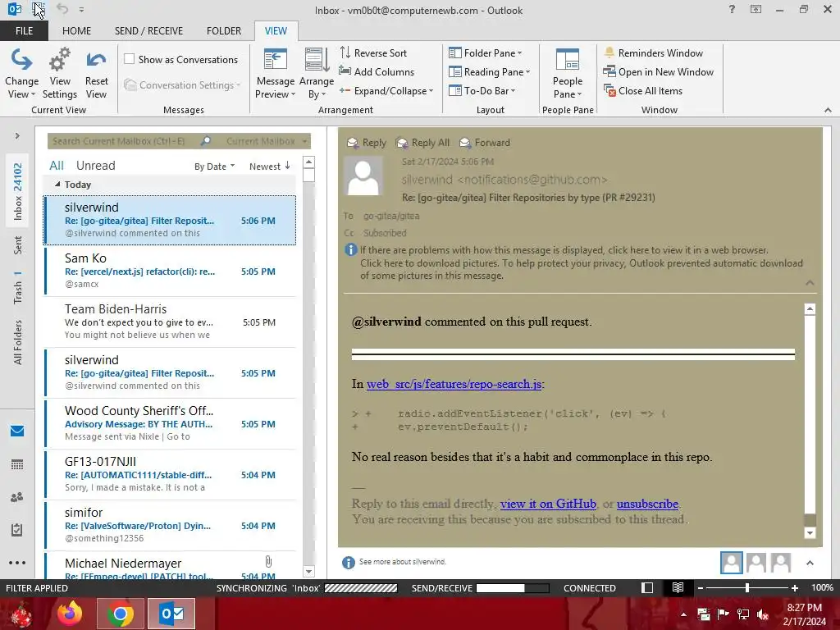The width and height of the screenshot is (840, 630).
Task: Open the Tasks module icon
Action: 17,530
